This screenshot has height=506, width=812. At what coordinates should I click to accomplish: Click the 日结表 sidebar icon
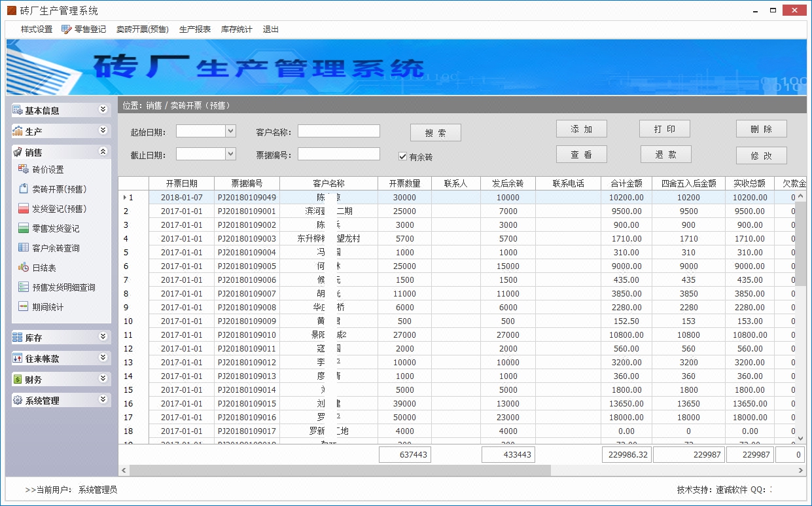[x=24, y=268]
